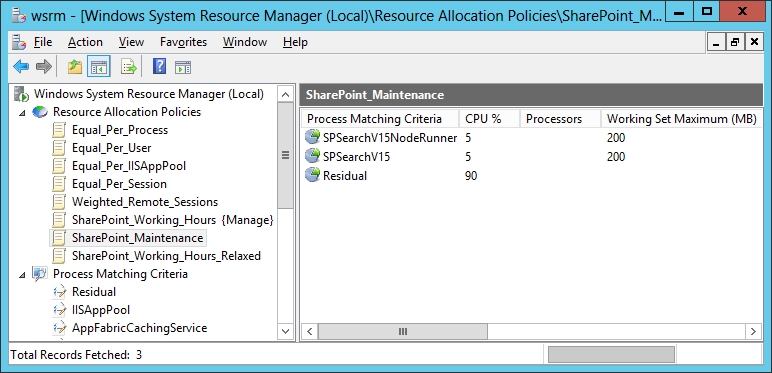Viewport: 772px width, 373px height.
Task: Select SharePoint_Working_Hours {Manage} policy
Action: (x=172, y=220)
